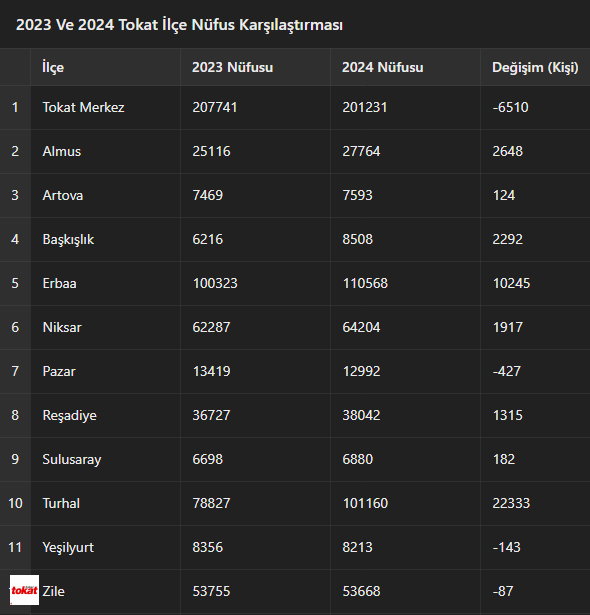Viewport: 590px width, 615px height.
Task: Click Turhal's change value 22333
Action: tap(511, 503)
